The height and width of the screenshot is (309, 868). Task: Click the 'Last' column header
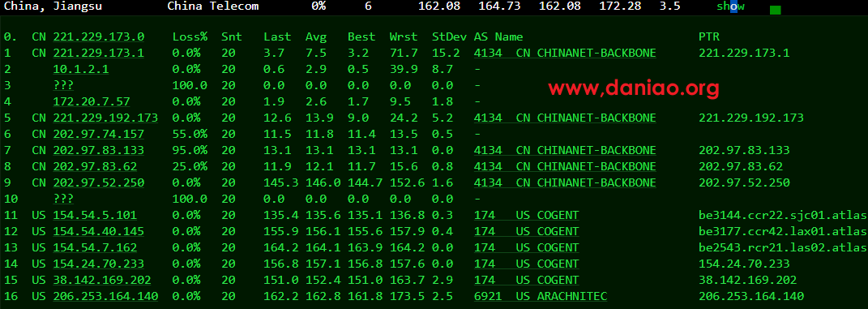click(x=277, y=36)
